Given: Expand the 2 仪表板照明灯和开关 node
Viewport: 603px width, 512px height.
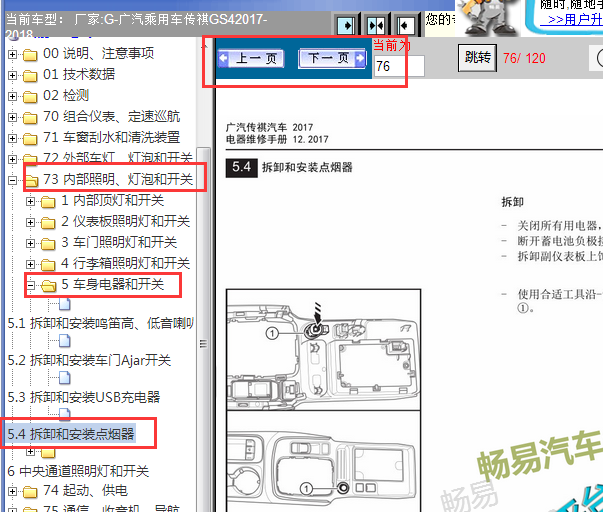Looking at the screenshot, I should [30, 222].
